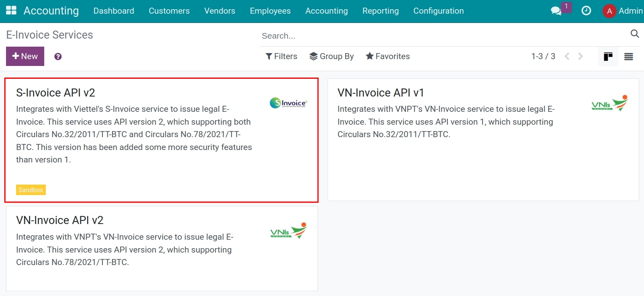Open the apps grid menu icon

11,10
